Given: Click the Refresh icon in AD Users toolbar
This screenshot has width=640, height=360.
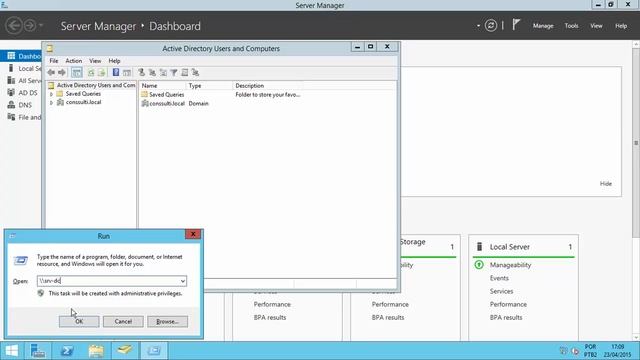Looking at the screenshot, I should click(x=91, y=73).
